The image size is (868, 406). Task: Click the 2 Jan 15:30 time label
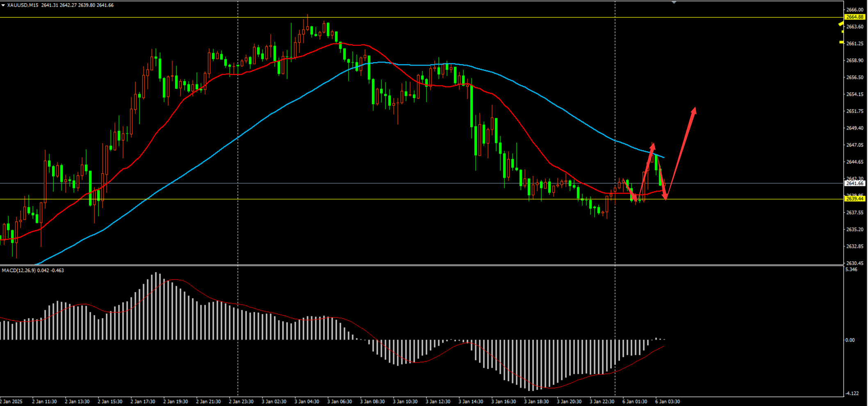pyautogui.click(x=110, y=401)
